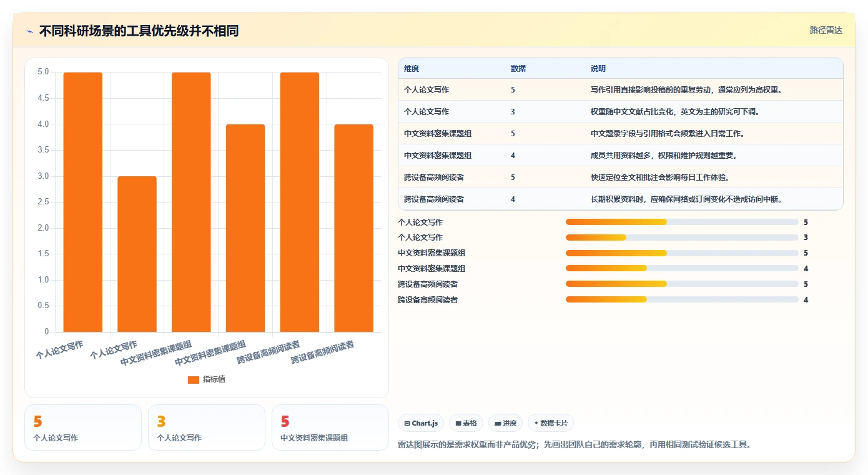Click the 2.0 y-axis label

[x=42, y=228]
